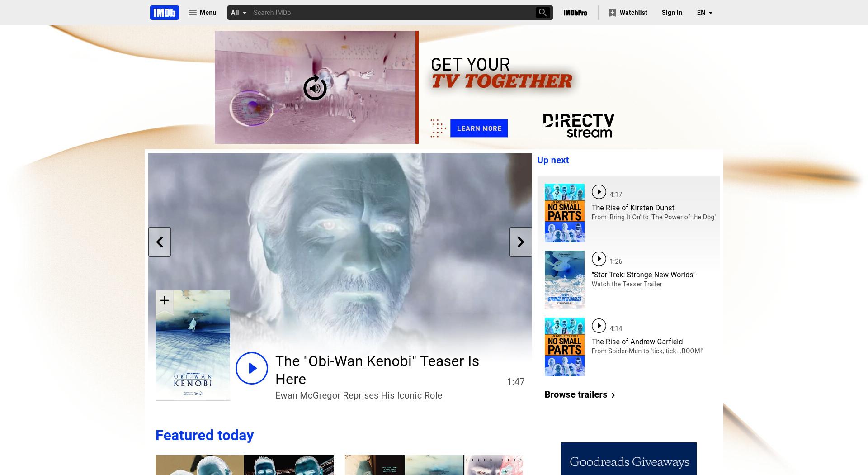Open 'The Rise of Kirsten Dunst' title
868x475 pixels.
[633, 208]
